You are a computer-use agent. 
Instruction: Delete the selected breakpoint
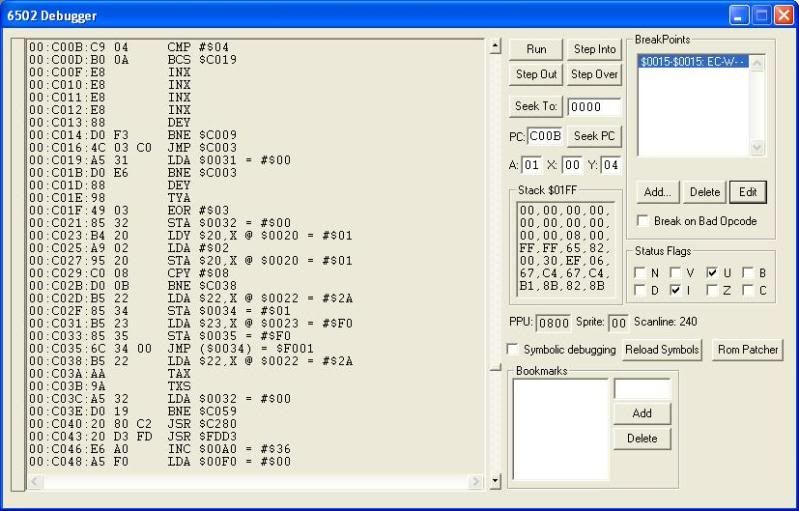coord(704,192)
